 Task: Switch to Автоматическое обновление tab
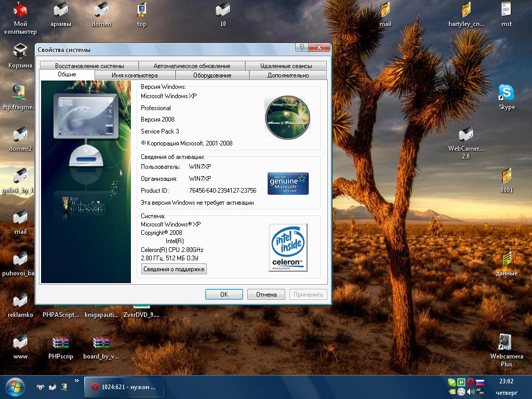click(192, 66)
